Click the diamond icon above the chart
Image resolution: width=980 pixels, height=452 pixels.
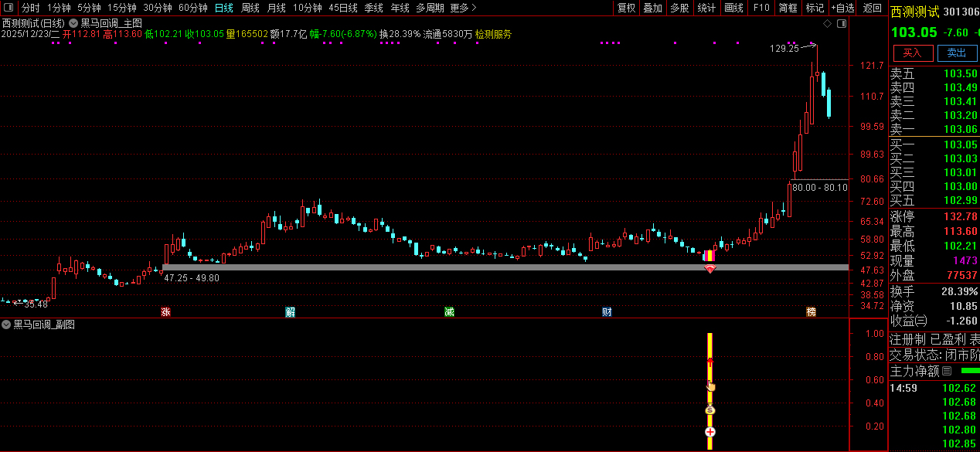point(827,24)
